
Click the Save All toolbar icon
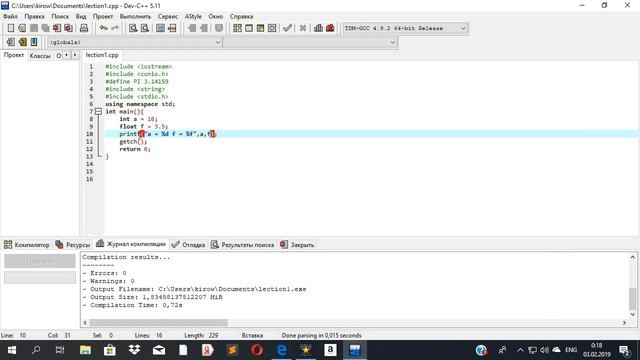tap(45, 28)
